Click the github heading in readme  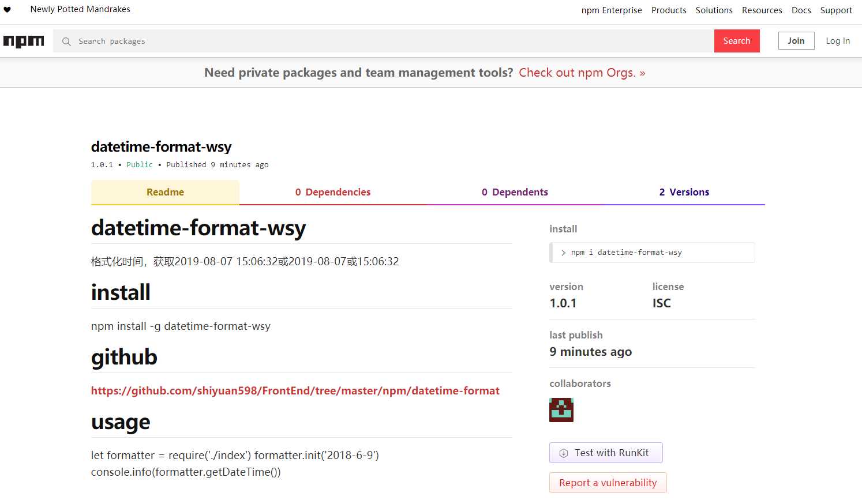pos(124,357)
